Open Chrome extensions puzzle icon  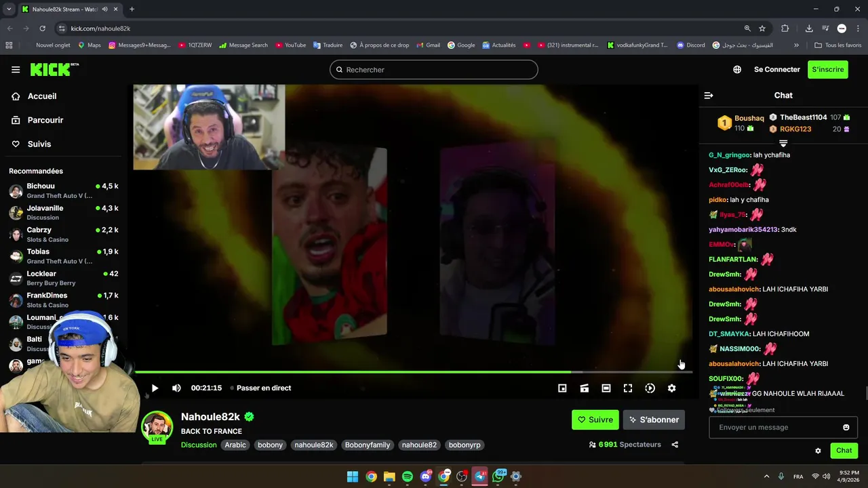[x=785, y=28]
